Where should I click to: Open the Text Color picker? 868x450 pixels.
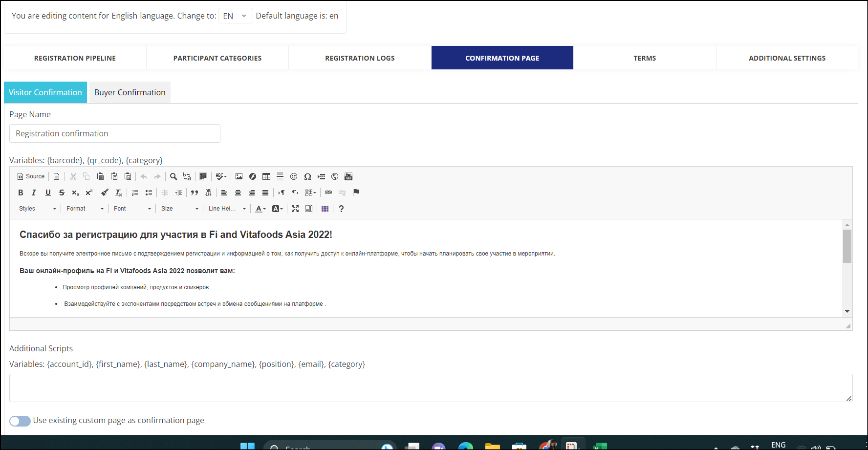tap(260, 209)
